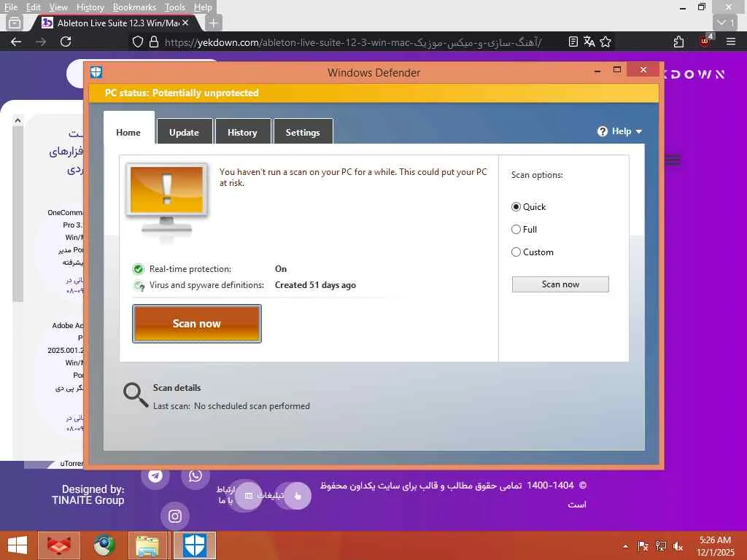Open the Help question mark icon

tap(602, 131)
